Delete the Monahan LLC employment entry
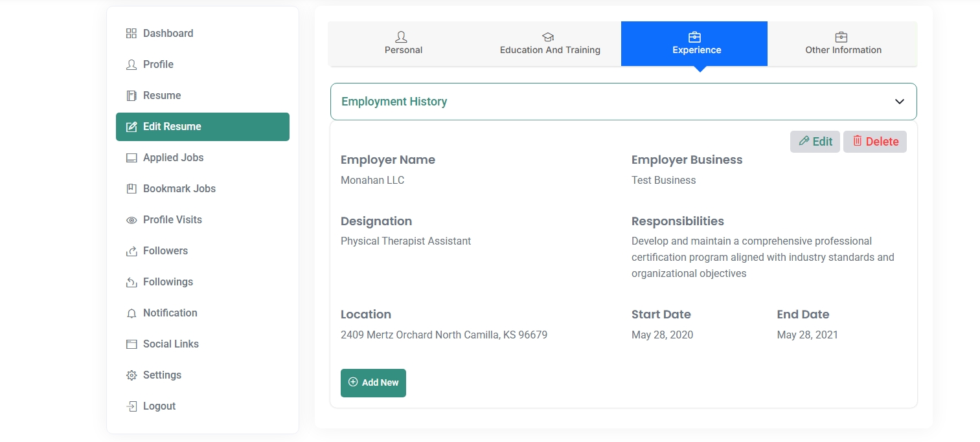Image resolution: width=980 pixels, height=442 pixels. tap(875, 142)
